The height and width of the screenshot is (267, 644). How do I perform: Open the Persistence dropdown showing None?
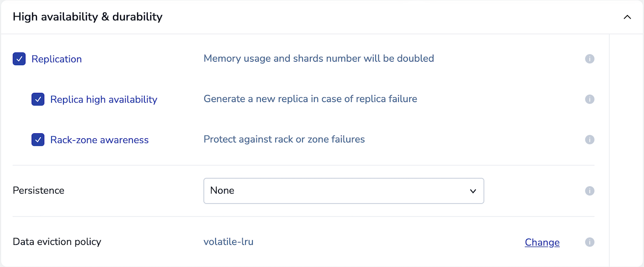[x=343, y=191]
